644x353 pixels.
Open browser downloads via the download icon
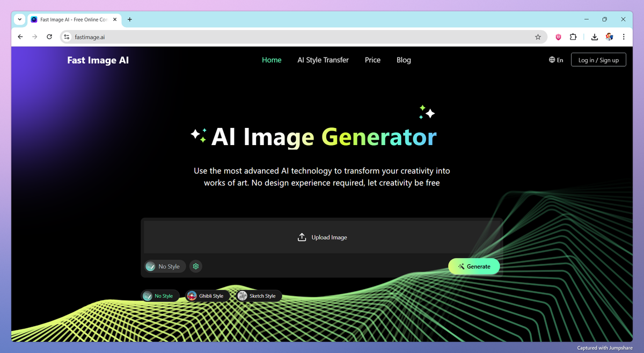[594, 37]
